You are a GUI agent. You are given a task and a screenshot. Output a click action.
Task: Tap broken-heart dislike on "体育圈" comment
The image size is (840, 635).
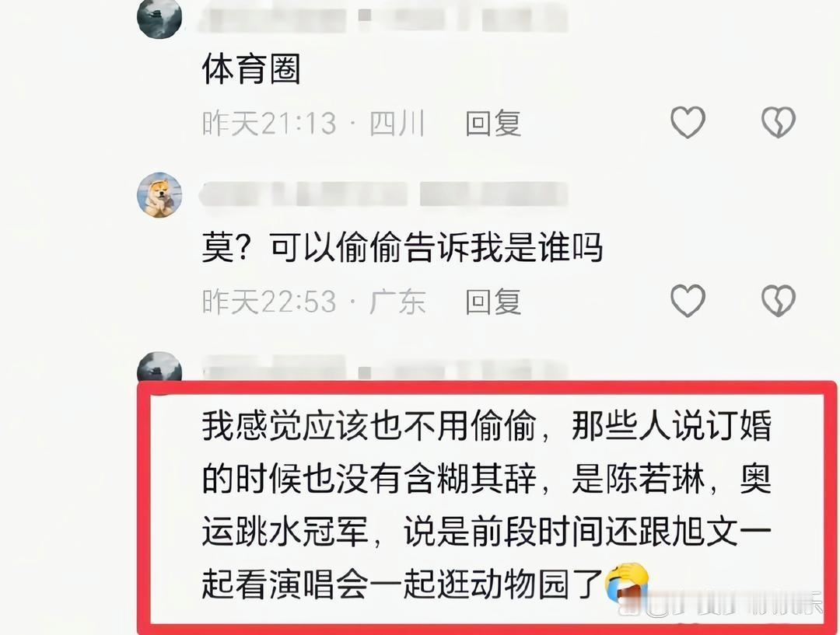[x=779, y=122]
